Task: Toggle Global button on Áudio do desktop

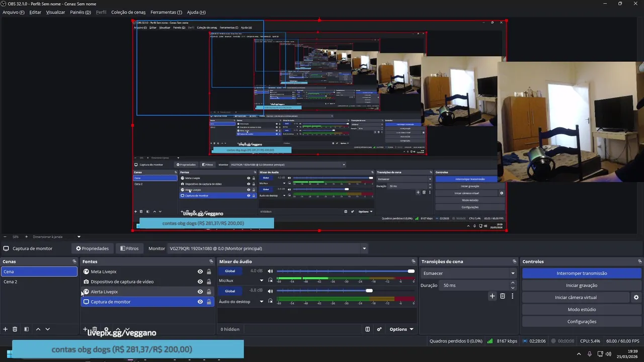Action: [230, 291]
